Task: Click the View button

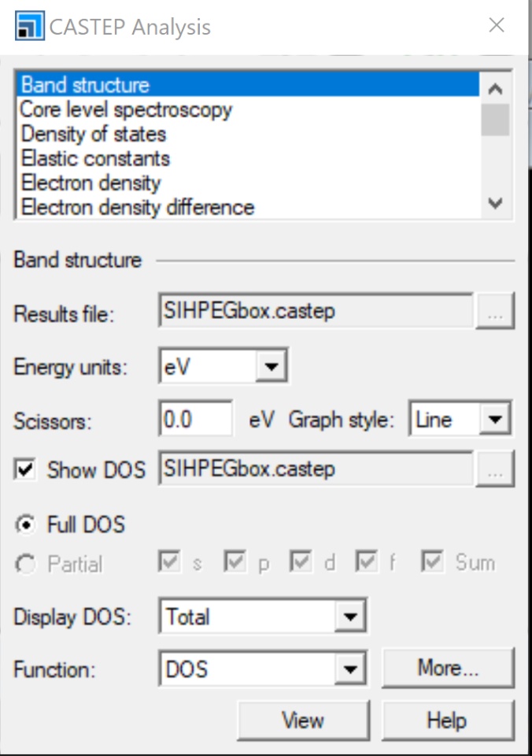Action: (304, 721)
